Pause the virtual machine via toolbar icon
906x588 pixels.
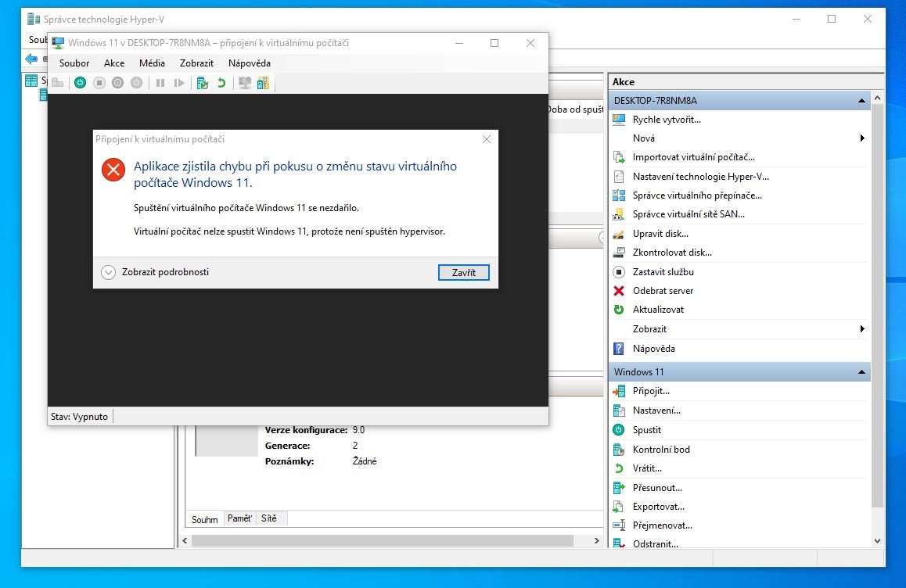160,83
